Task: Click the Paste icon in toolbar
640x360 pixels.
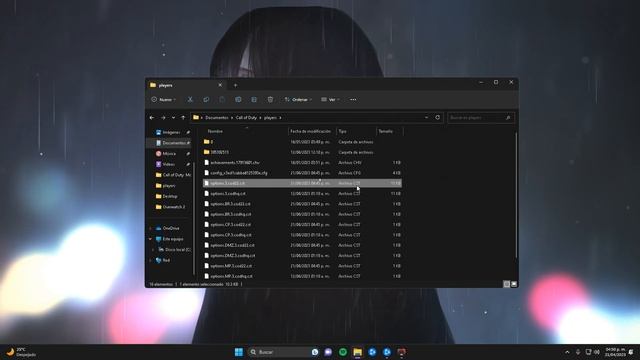Action: pyautogui.click(x=222, y=100)
